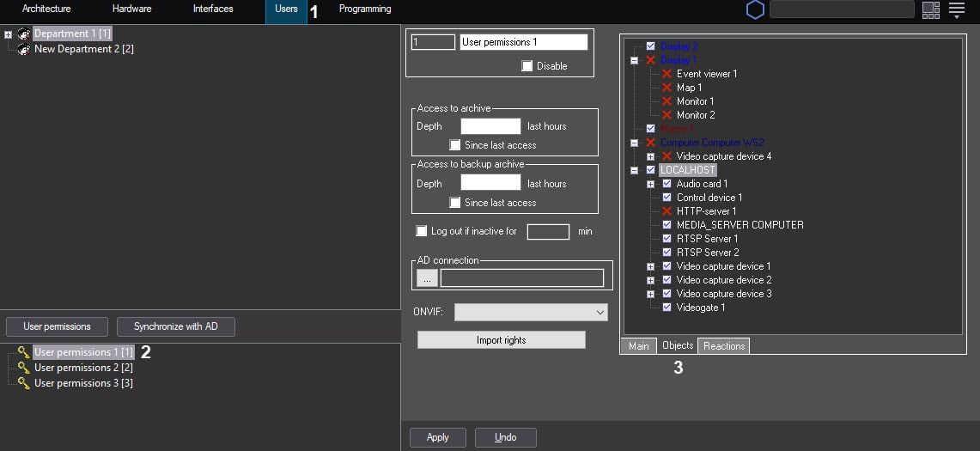The width and height of the screenshot is (980, 451).
Task: Click the AD connection browse (...) button
Action: tap(427, 279)
